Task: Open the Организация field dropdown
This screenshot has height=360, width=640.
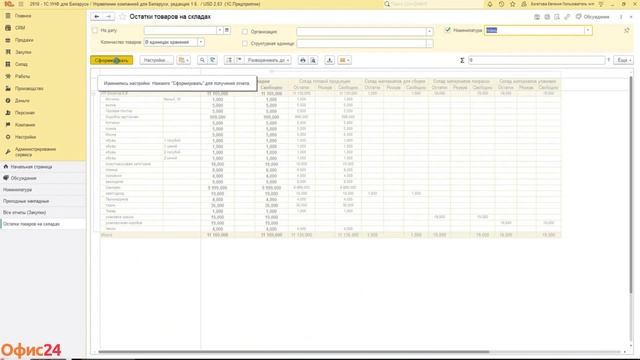Action: (x=429, y=31)
